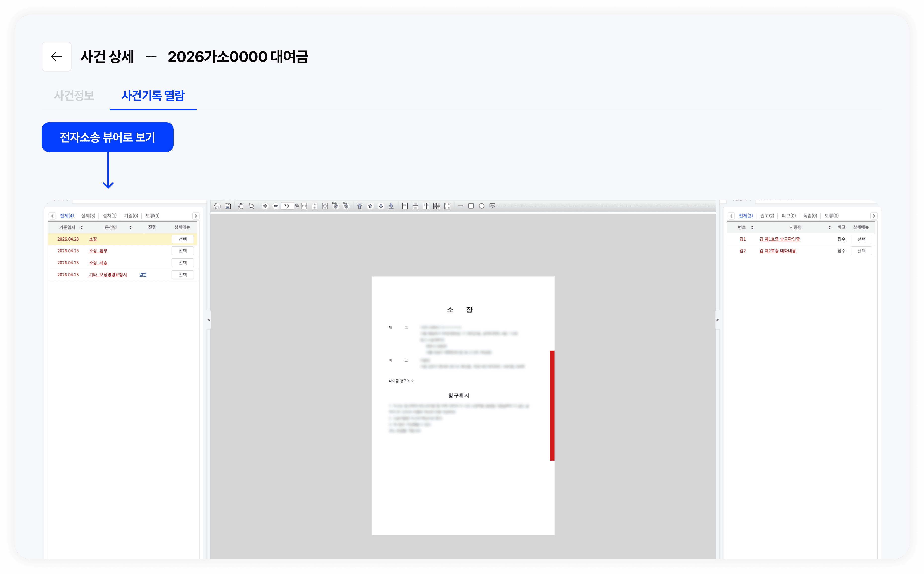Click left chevron in document list tabs
The height and width of the screenshot is (574, 924).
[52, 216]
